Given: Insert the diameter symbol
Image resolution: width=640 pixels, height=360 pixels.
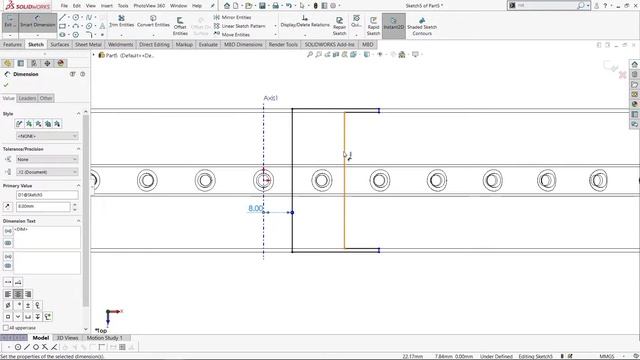Looking at the screenshot, I should point(8,305).
